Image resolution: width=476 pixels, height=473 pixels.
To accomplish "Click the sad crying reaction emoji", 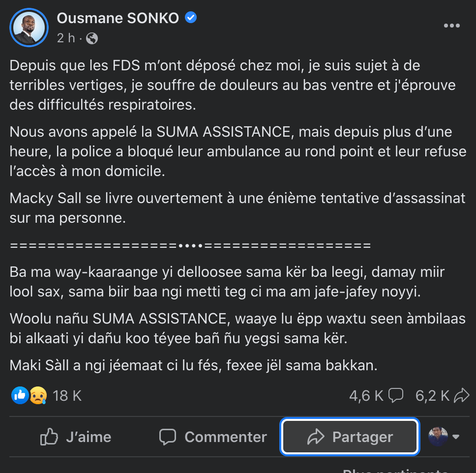I will click(x=37, y=395).
